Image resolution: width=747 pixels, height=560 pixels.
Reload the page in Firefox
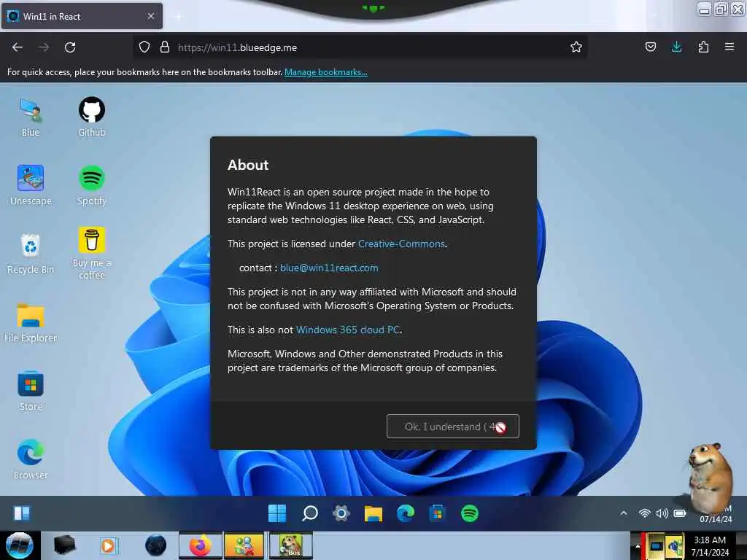tap(70, 47)
